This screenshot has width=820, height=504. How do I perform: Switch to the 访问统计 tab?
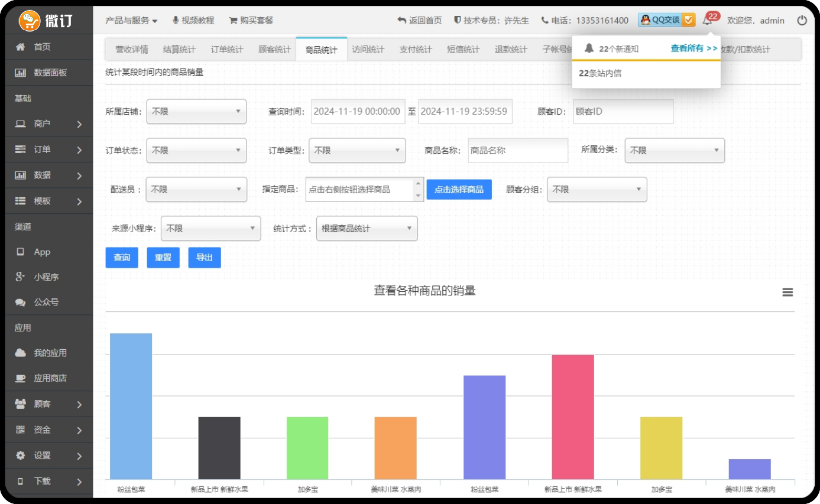[x=368, y=50]
